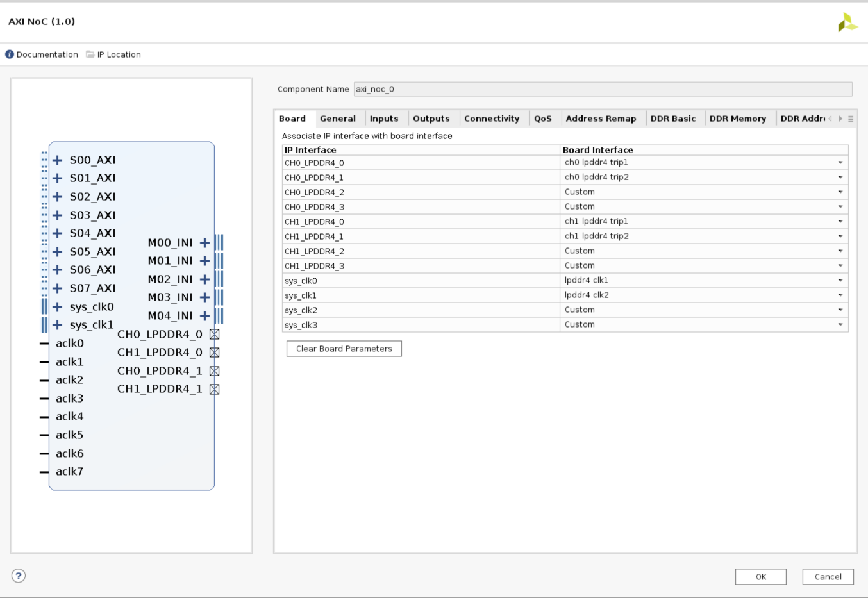Click the Component Name field
Screen dimensions: 868x598
pyautogui.click(x=603, y=89)
